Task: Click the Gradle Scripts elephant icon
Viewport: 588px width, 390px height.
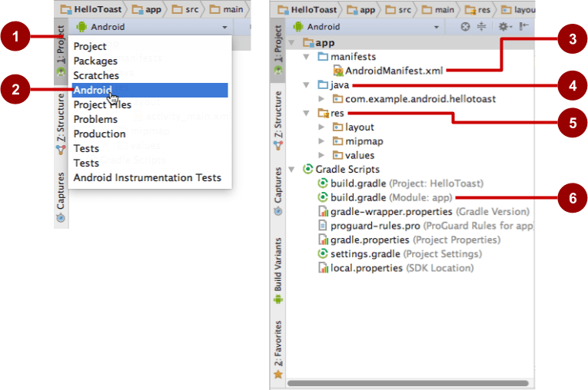Action: [308, 170]
